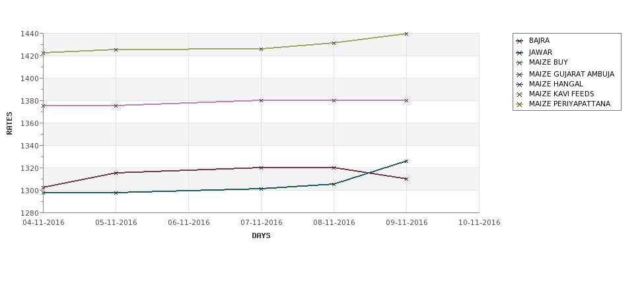Image resolution: width=644 pixels, height=283 pixels.
Task: Click the MAIZE BUY legend marker
Action: [520, 63]
